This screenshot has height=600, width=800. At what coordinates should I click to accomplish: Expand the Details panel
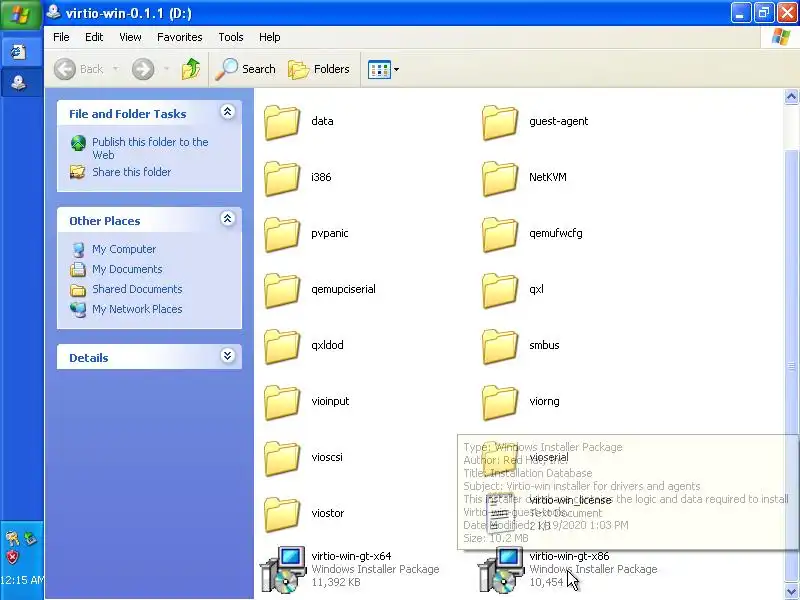(x=228, y=356)
